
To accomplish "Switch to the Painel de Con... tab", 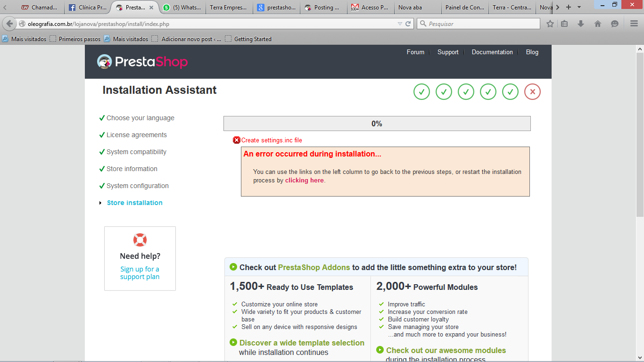I will click(465, 8).
